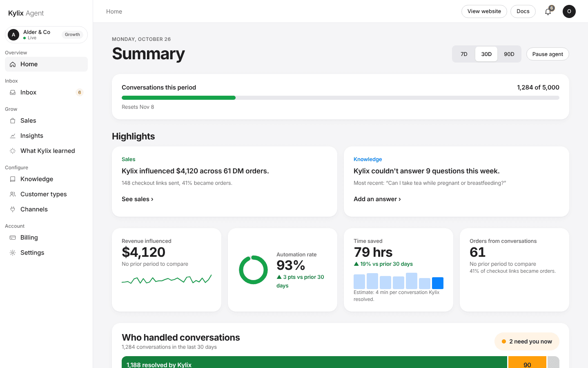Follow the See sales link
Image resolution: width=588 pixels, height=368 pixels.
pyautogui.click(x=138, y=199)
